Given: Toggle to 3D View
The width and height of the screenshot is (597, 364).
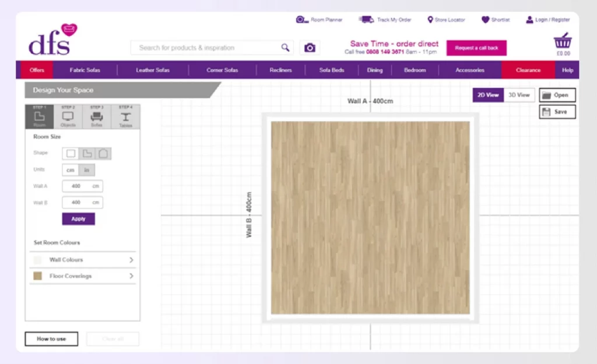Looking at the screenshot, I should [x=519, y=95].
